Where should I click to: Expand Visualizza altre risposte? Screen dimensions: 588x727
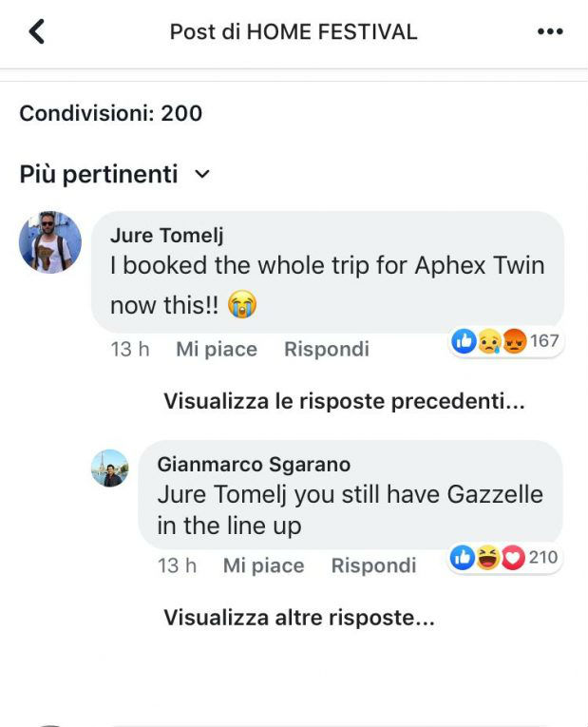pyautogui.click(x=299, y=619)
